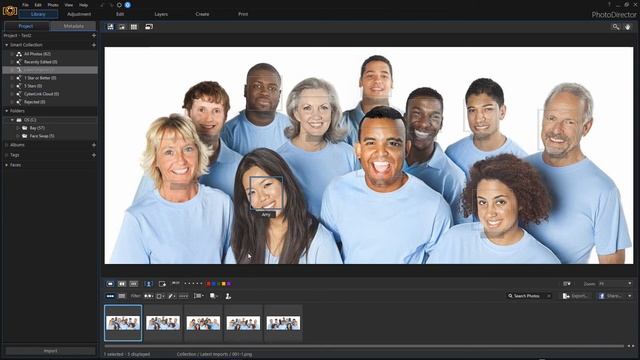
Task: Collapse the OS (C:) drive node
Action: tap(12, 120)
